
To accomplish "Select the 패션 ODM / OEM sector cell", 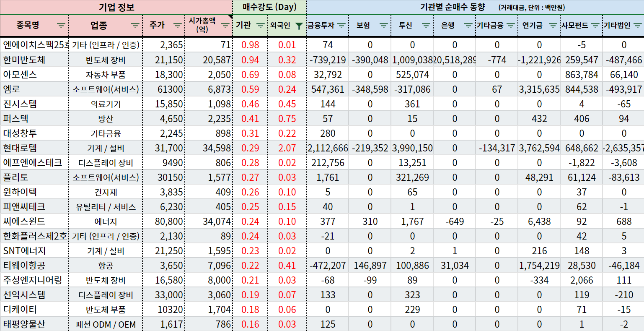I will (x=106, y=324).
